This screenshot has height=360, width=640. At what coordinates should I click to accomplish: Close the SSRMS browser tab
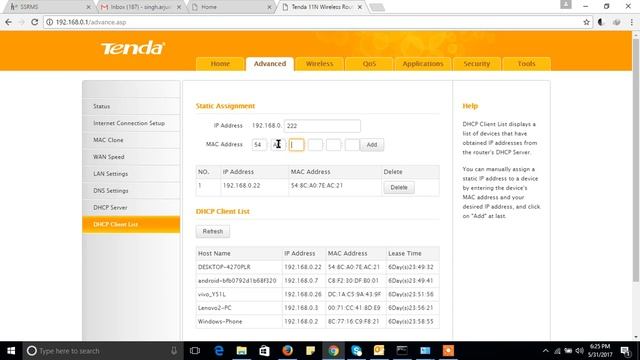pos(88,7)
